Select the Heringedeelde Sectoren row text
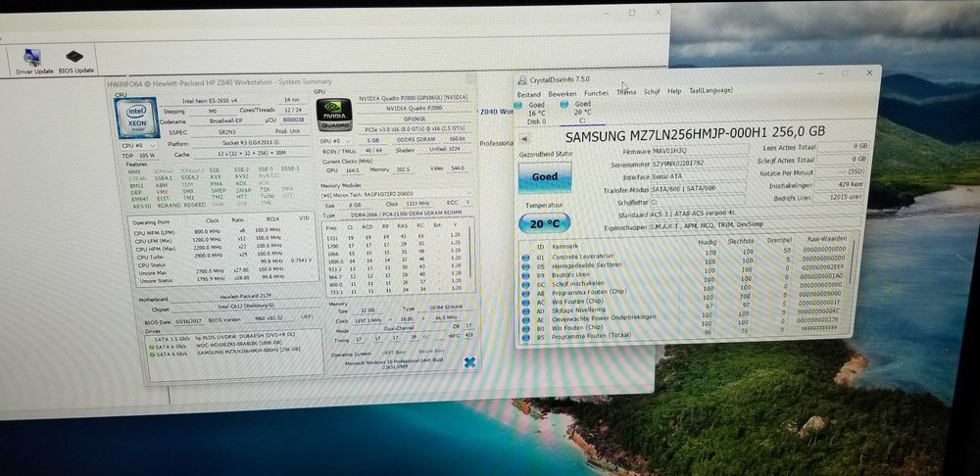The height and width of the screenshot is (476, 980). coord(587,264)
